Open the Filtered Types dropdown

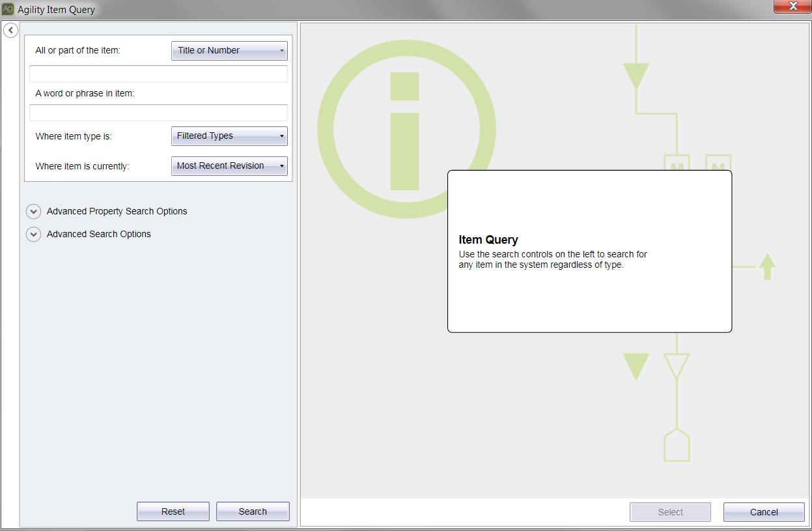pyautogui.click(x=229, y=136)
